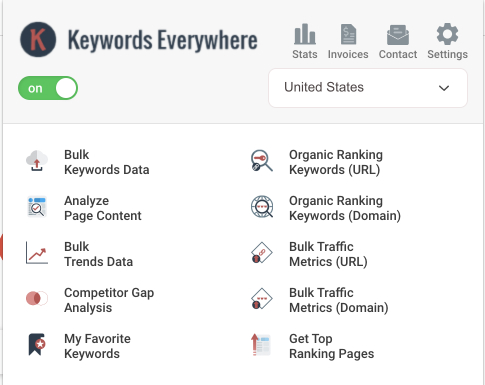
Task: Turn off the green on switch
Action: pyautogui.click(x=48, y=88)
